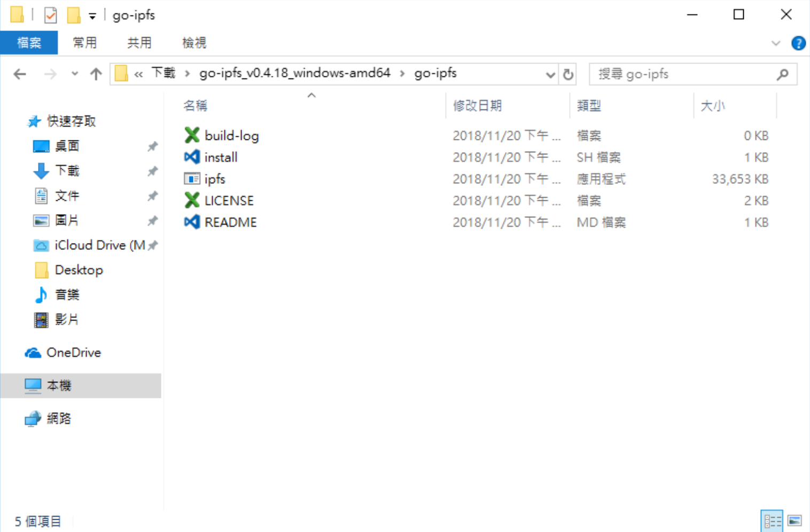Select 桌面 in the quick access list
The height and width of the screenshot is (532, 810).
tap(67, 146)
